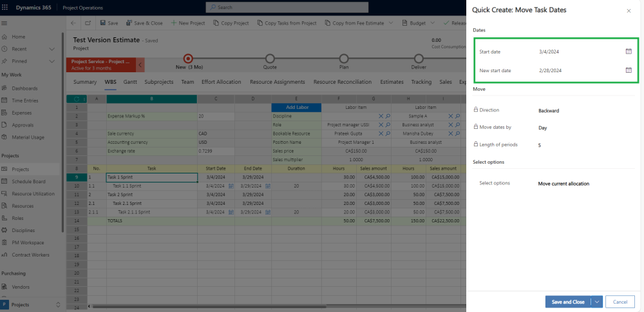Open calendar picker for New start date
Viewport: 644px width, 312px height.
tap(629, 70)
